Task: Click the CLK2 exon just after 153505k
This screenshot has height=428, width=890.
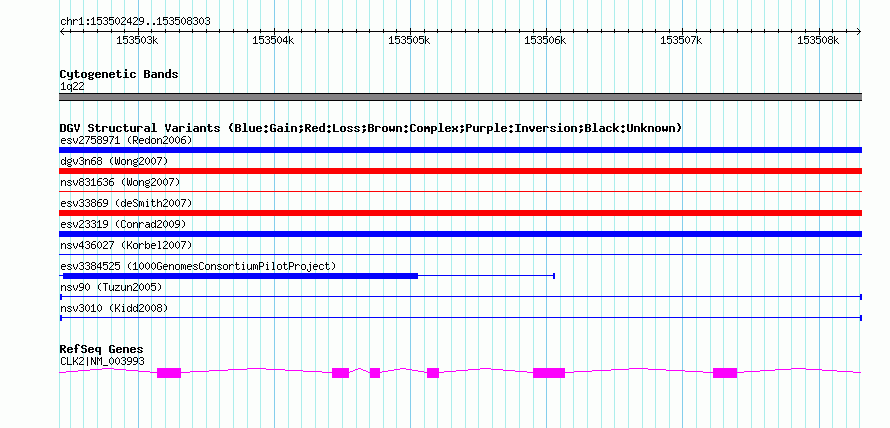Action: pos(433,373)
